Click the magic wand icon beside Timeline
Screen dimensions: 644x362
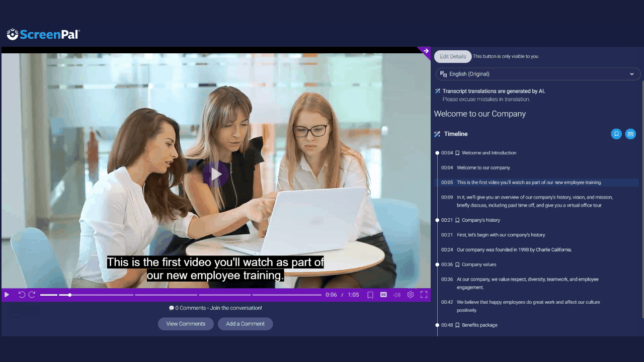pos(437,134)
